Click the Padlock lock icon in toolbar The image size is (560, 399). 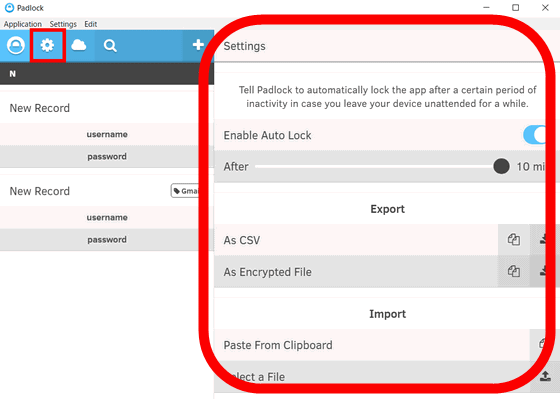[16, 46]
